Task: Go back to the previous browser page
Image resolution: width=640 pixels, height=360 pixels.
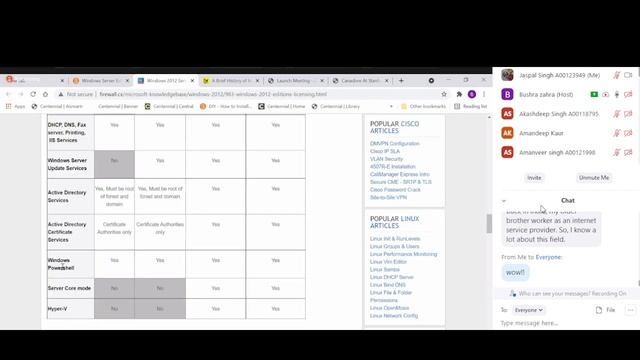Action: click(8, 94)
